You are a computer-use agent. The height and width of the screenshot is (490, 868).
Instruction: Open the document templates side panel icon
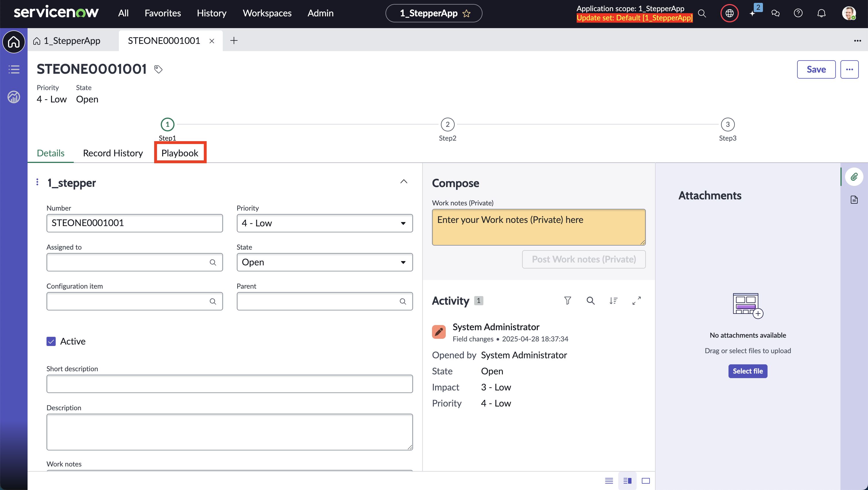pyautogui.click(x=854, y=200)
